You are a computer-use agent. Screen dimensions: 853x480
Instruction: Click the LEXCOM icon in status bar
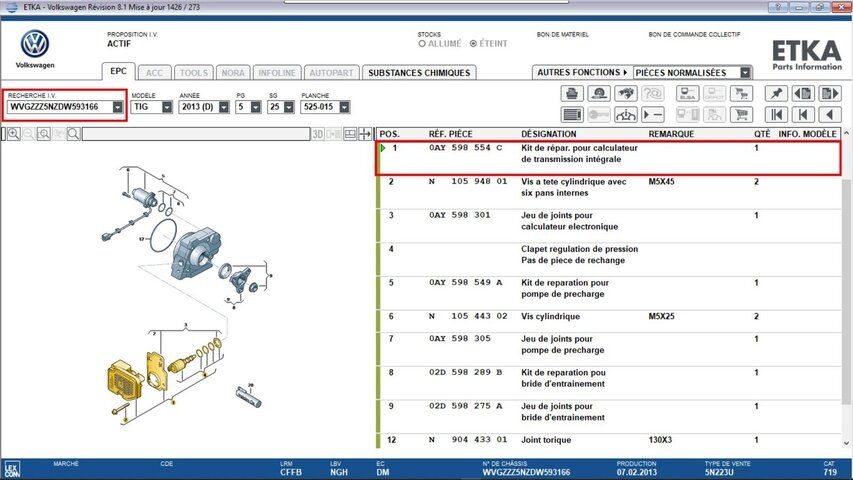(11, 470)
